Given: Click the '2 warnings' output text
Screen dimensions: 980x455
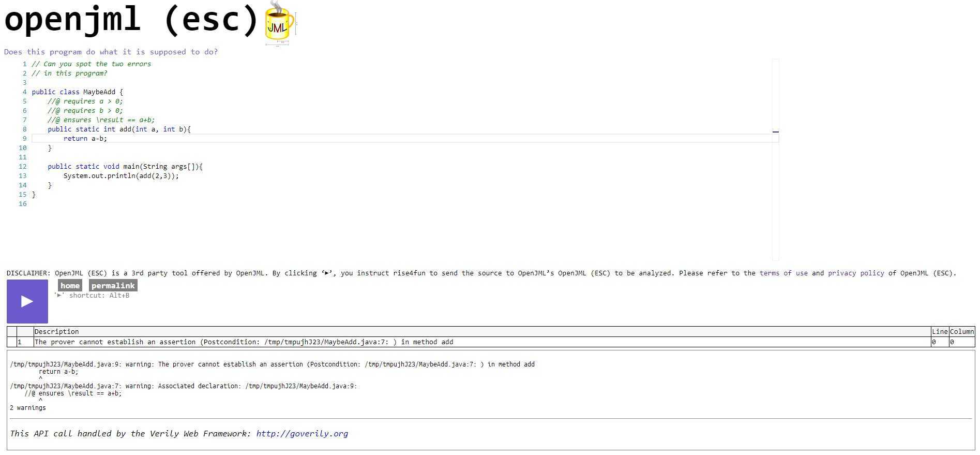Looking at the screenshot, I should 28,408.
